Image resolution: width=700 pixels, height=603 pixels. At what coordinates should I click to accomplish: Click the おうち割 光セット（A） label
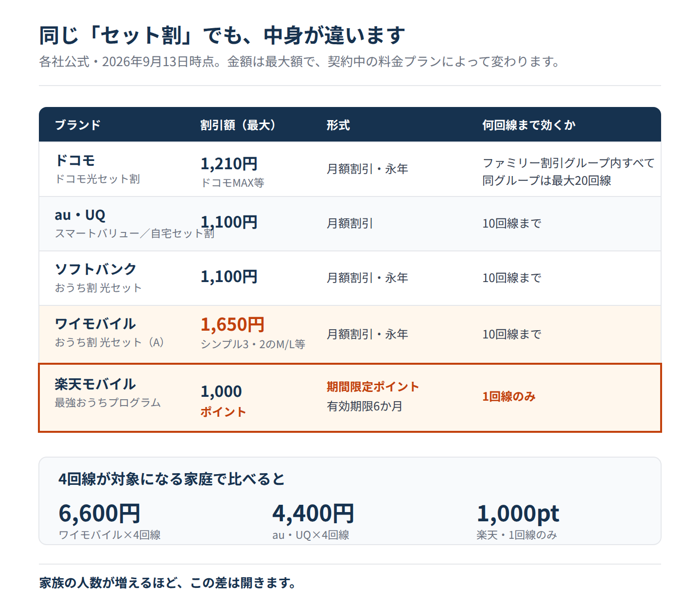pos(110,342)
